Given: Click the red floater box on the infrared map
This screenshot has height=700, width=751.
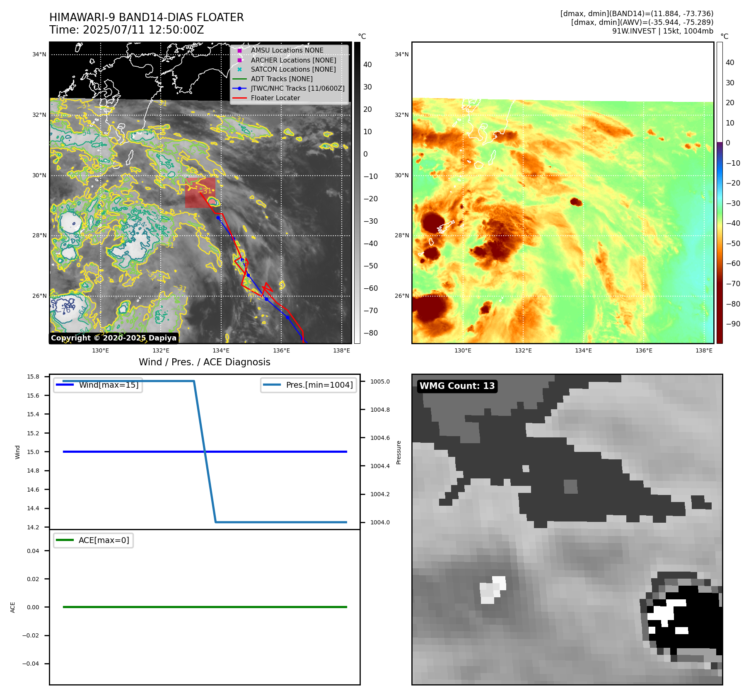Looking at the screenshot, I should pos(200,193).
